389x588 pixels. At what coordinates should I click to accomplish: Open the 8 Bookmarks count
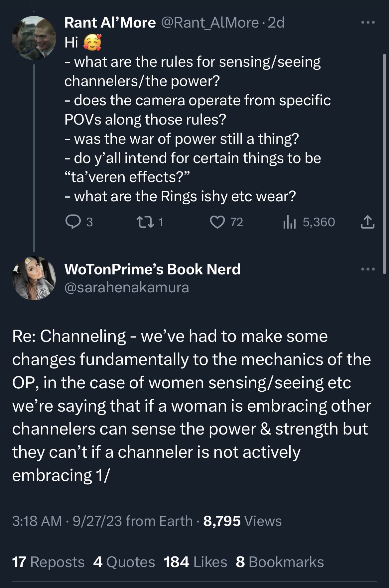coord(280,562)
